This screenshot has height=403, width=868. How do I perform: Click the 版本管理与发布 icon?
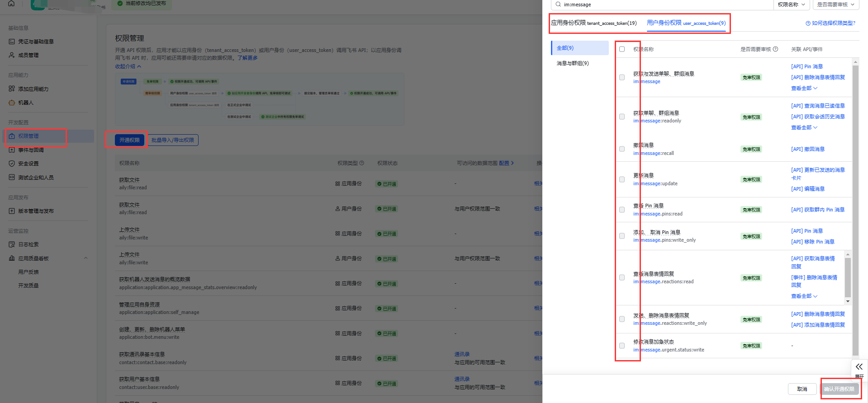click(x=12, y=211)
